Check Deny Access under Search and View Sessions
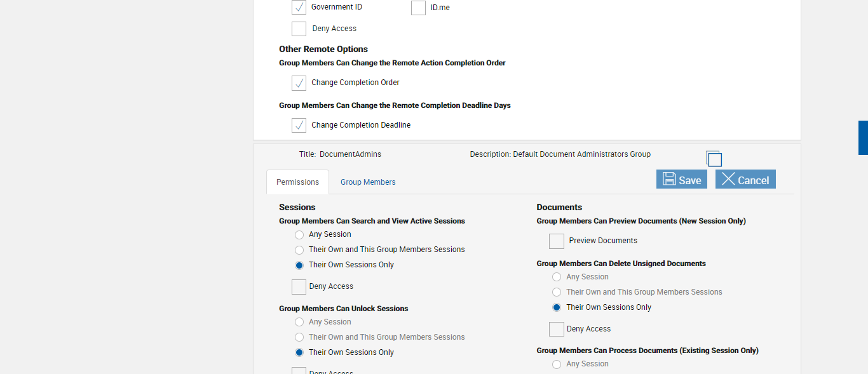Viewport: 868px width, 374px height. (x=299, y=287)
